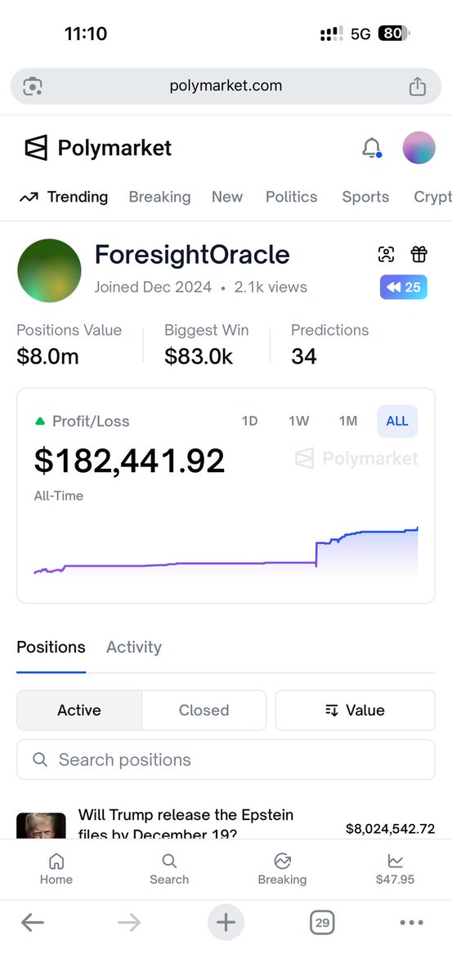Select ALL profit/loss range

click(397, 421)
